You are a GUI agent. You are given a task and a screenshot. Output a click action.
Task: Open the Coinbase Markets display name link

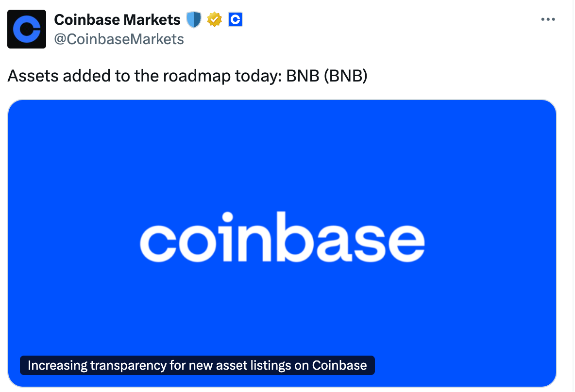click(x=117, y=20)
